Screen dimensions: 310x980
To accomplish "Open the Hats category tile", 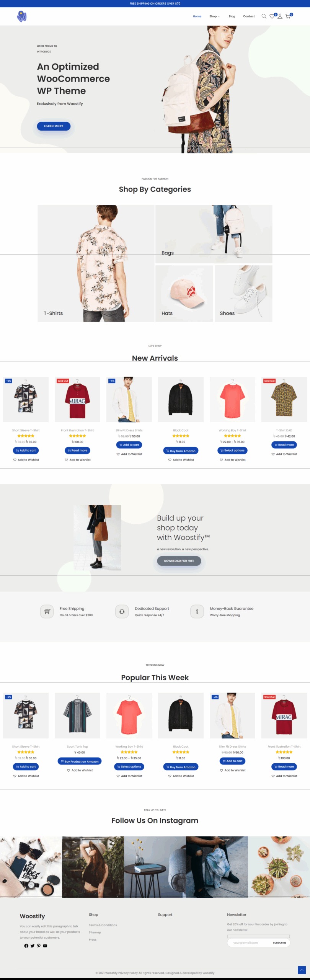I will (x=184, y=294).
